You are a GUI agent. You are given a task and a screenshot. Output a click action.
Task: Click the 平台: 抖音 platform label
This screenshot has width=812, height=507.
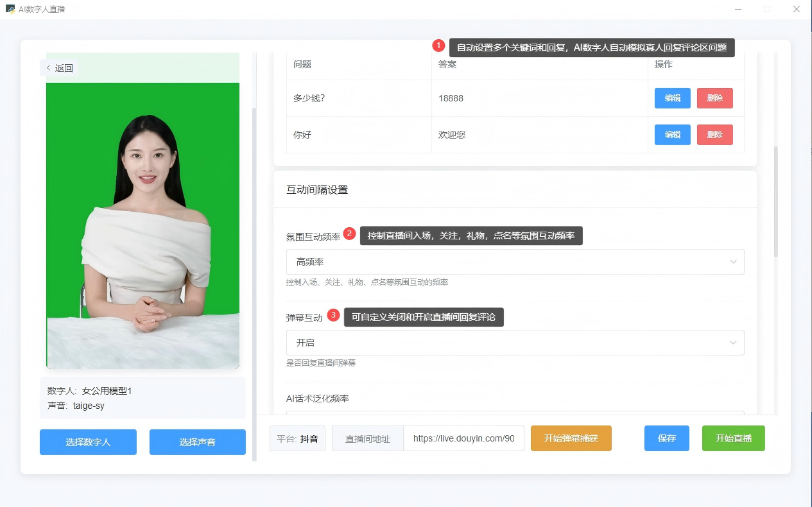point(298,439)
